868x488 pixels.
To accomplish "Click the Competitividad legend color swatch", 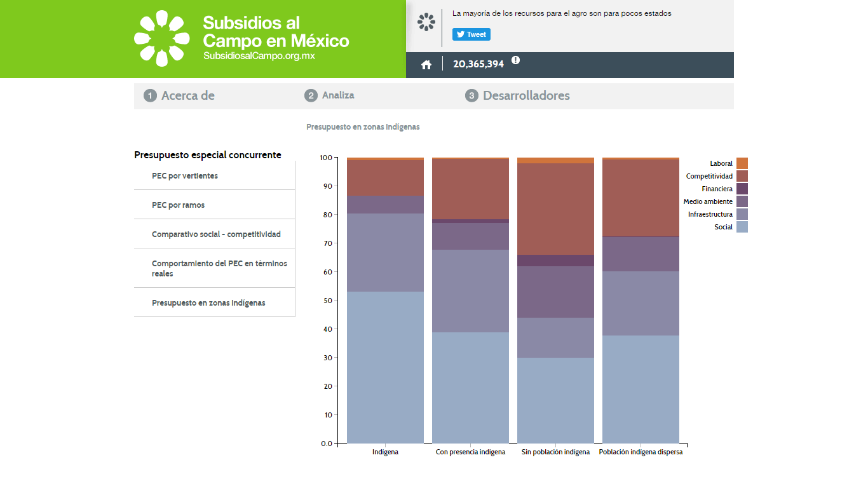I will [742, 176].
